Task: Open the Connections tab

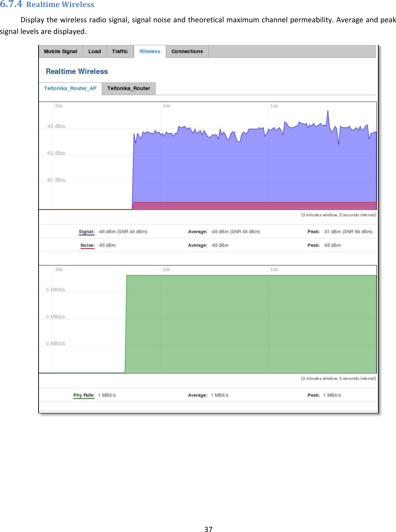Action: click(187, 51)
